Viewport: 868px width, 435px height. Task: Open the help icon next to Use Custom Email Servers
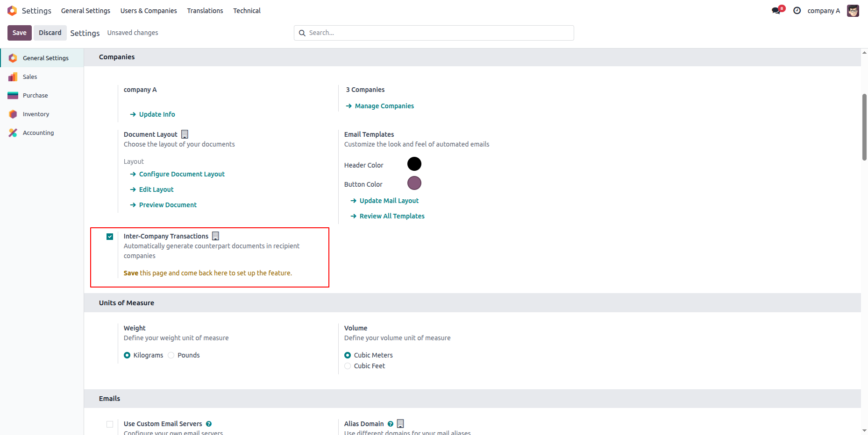[208, 424]
